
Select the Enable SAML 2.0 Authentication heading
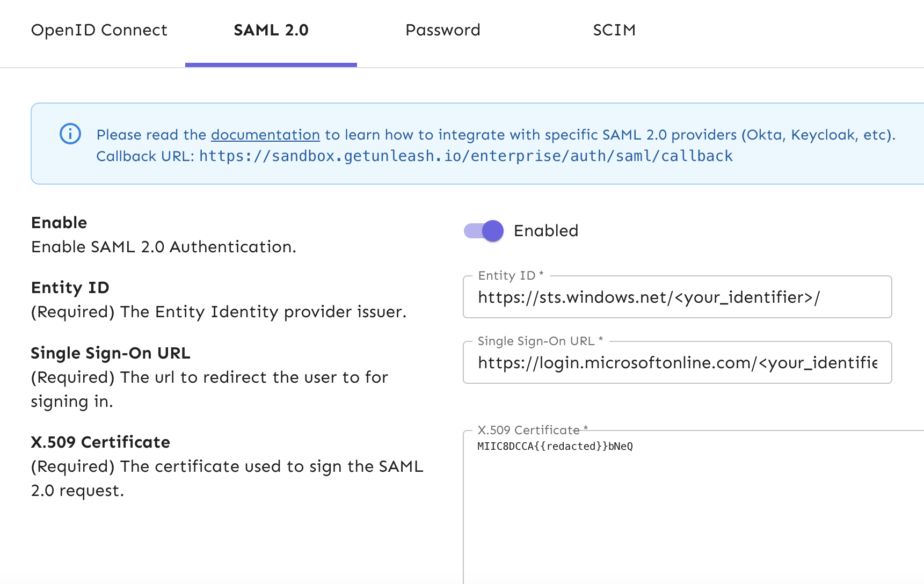pyautogui.click(x=59, y=222)
